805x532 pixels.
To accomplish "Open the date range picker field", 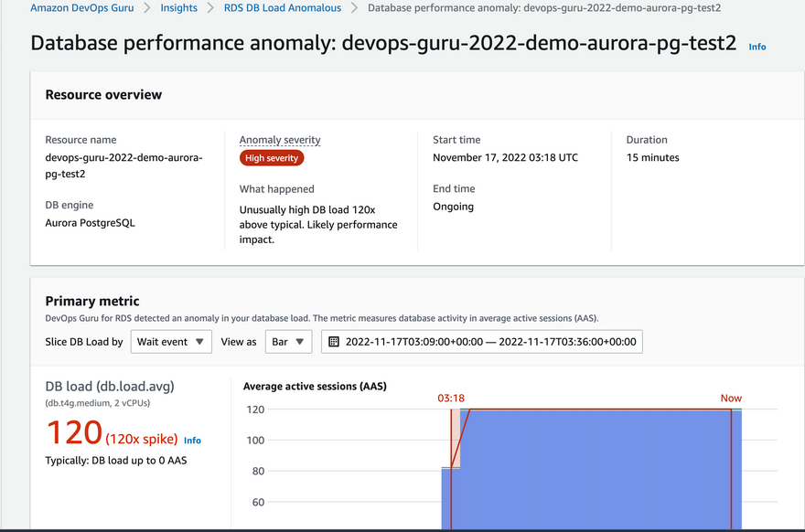I will click(481, 342).
